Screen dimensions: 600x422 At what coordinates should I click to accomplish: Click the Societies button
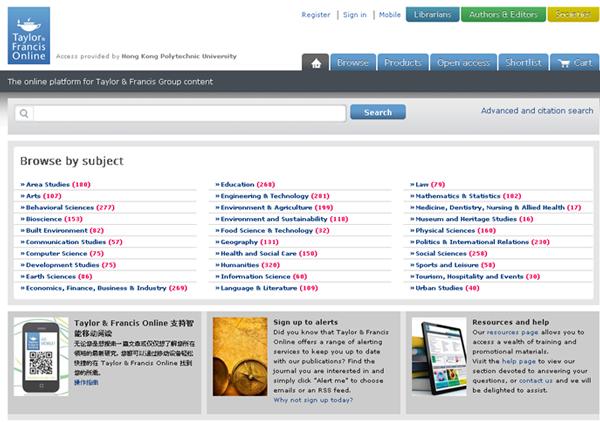573,15
